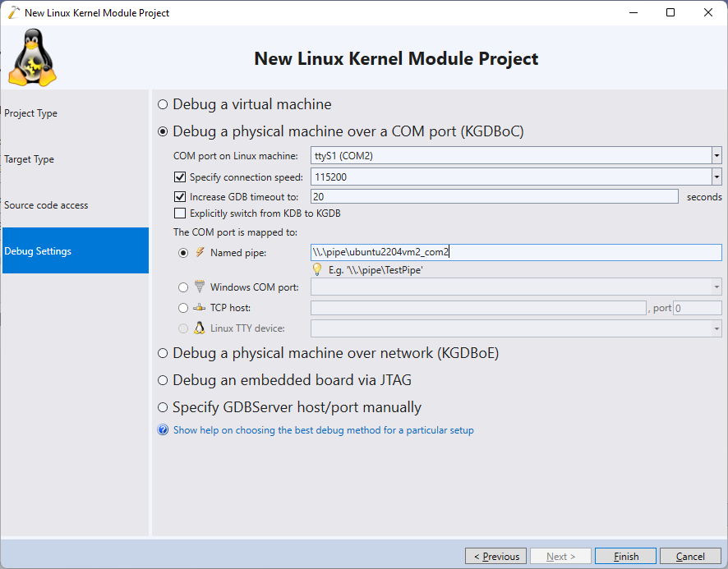Open help on choosing best debug method

pyautogui.click(x=323, y=430)
